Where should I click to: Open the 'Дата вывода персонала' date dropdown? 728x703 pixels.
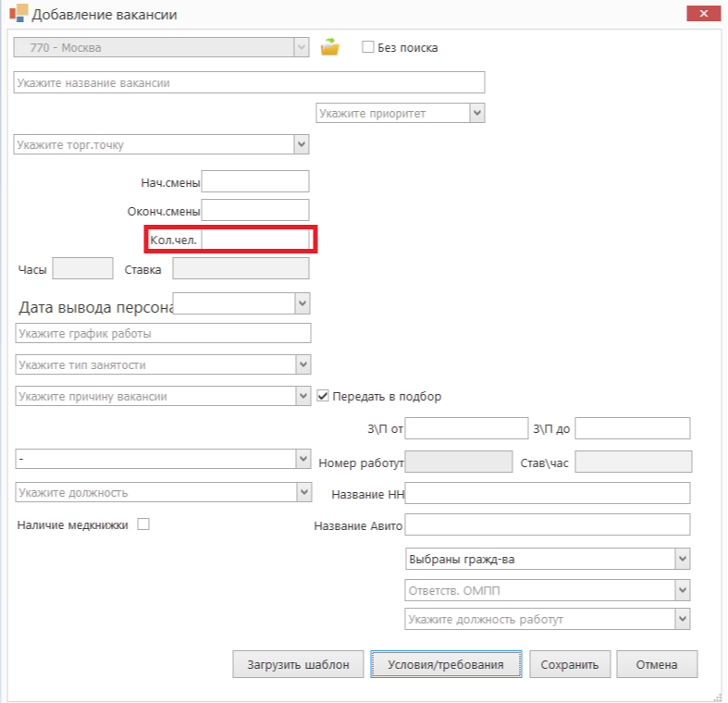point(302,303)
